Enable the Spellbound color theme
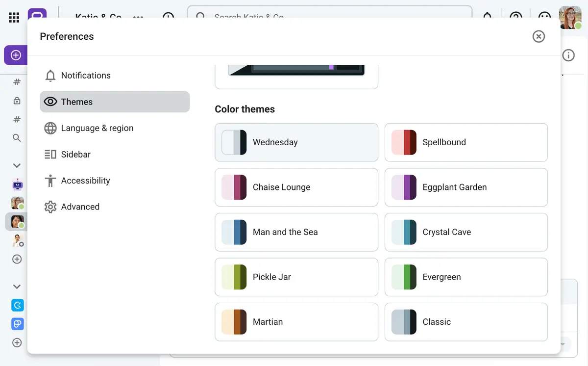This screenshot has width=588, height=366. click(x=466, y=142)
